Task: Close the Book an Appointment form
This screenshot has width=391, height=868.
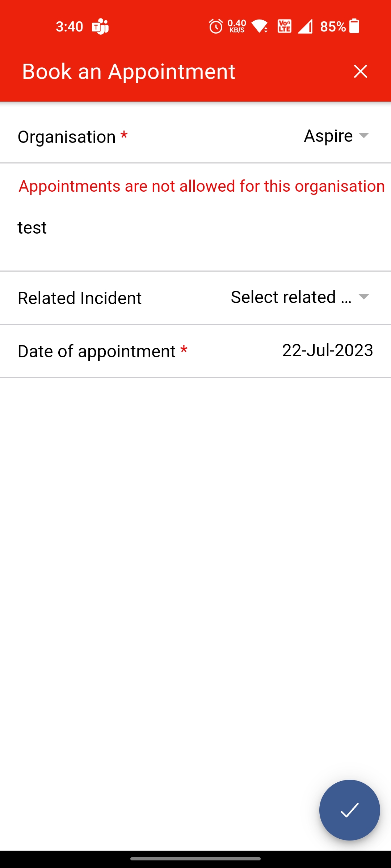Action: [x=360, y=71]
